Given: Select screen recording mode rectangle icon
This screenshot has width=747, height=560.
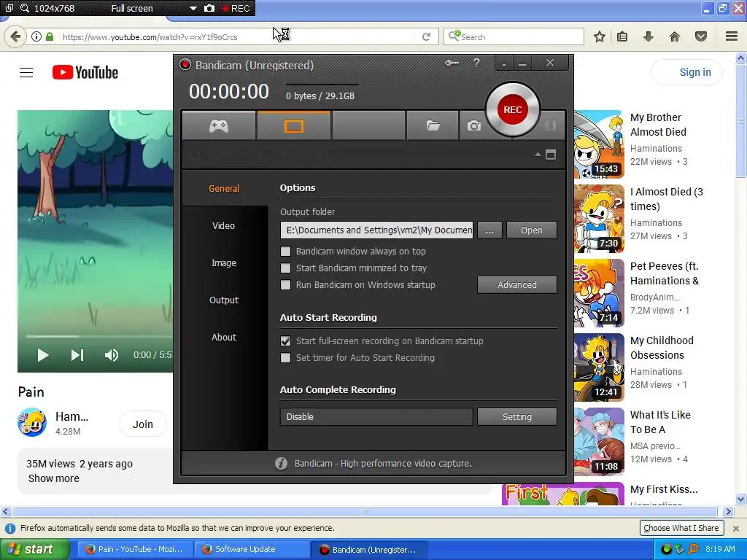Looking at the screenshot, I should click(293, 125).
